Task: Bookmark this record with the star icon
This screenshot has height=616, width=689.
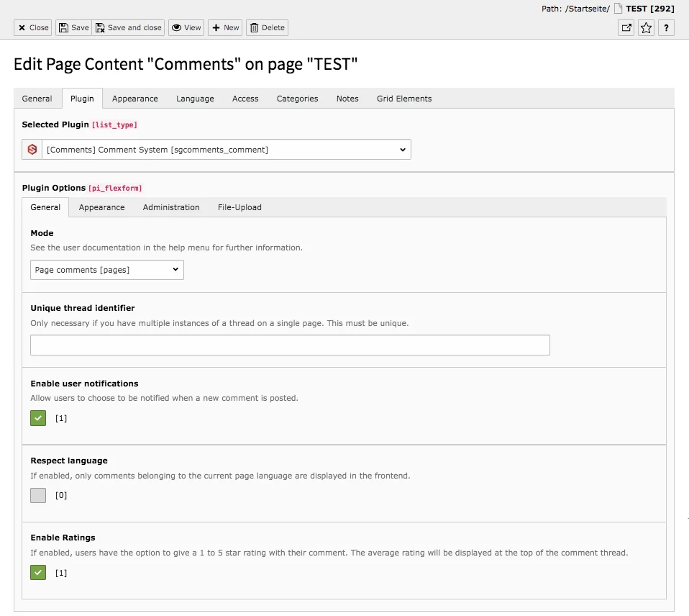Action: 645,27
